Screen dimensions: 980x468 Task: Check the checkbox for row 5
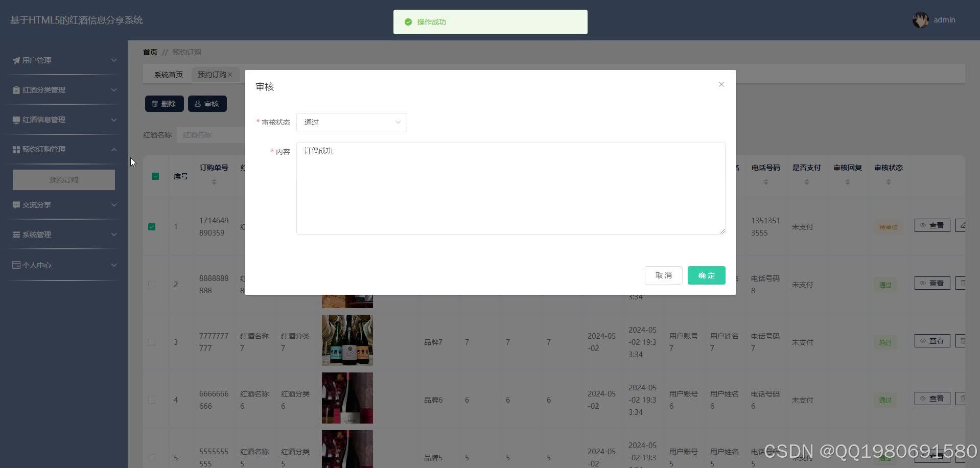tap(152, 458)
